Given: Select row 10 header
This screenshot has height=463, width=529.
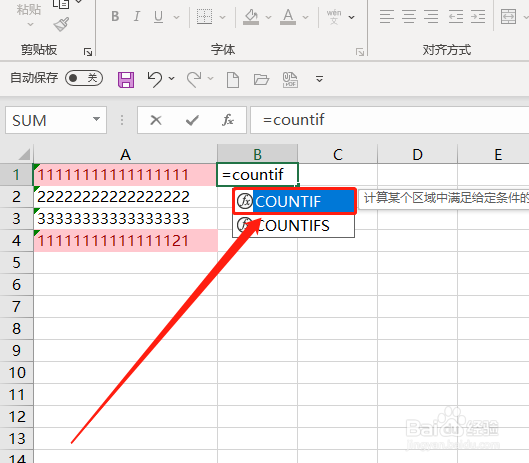Looking at the screenshot, I should [16, 373].
